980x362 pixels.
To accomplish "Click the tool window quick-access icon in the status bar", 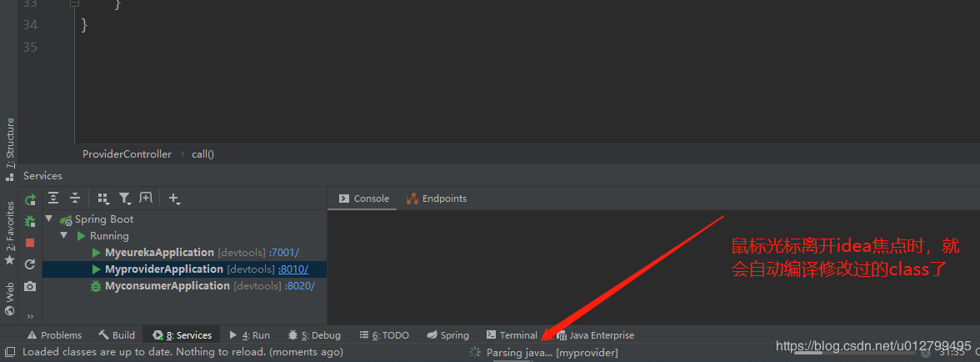I will pos(9,352).
